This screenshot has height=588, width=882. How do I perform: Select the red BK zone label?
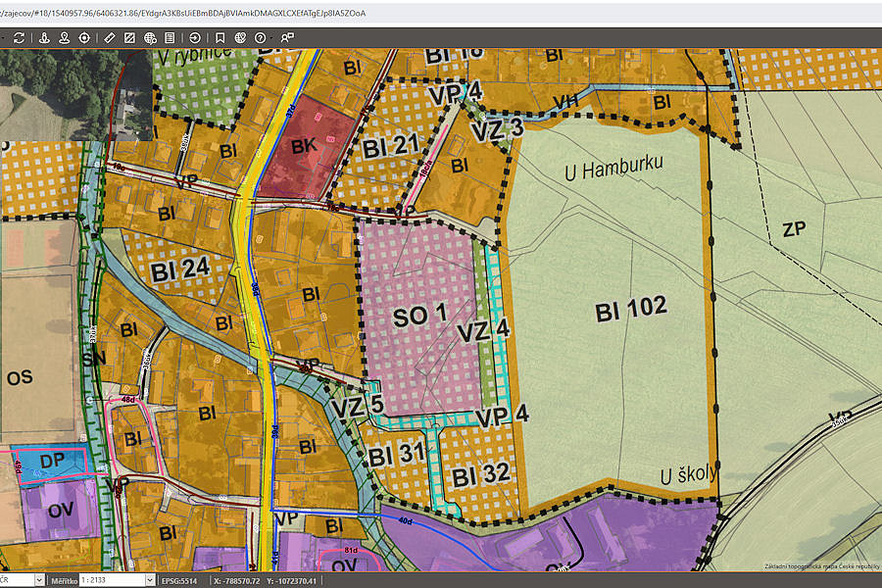(305, 146)
